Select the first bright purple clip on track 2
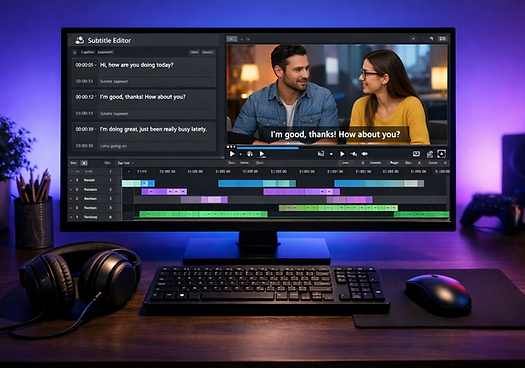 click(164, 192)
